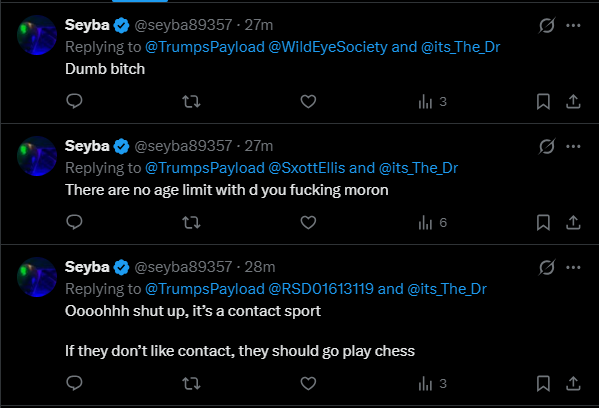Open more options on second post

pos(573,146)
